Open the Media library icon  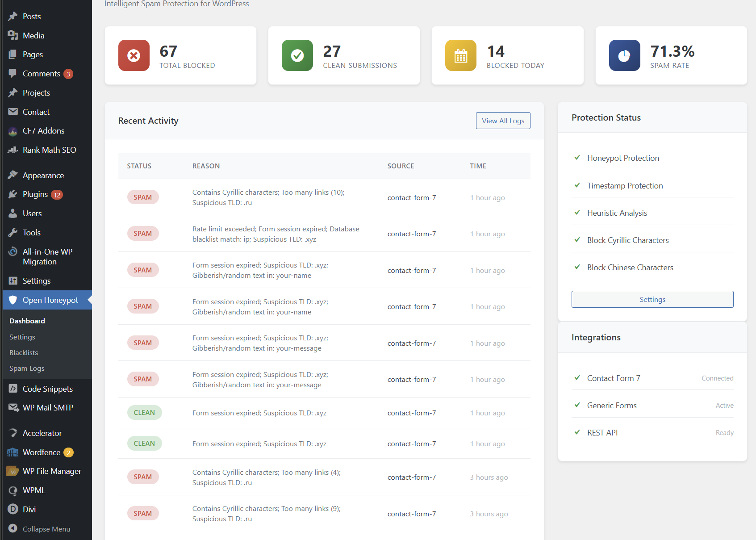(x=13, y=35)
